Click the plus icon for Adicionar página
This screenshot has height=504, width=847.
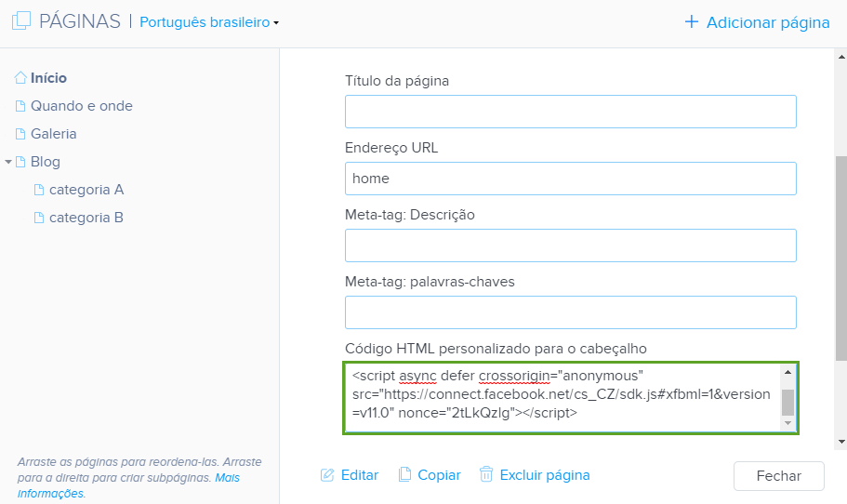pyautogui.click(x=691, y=22)
